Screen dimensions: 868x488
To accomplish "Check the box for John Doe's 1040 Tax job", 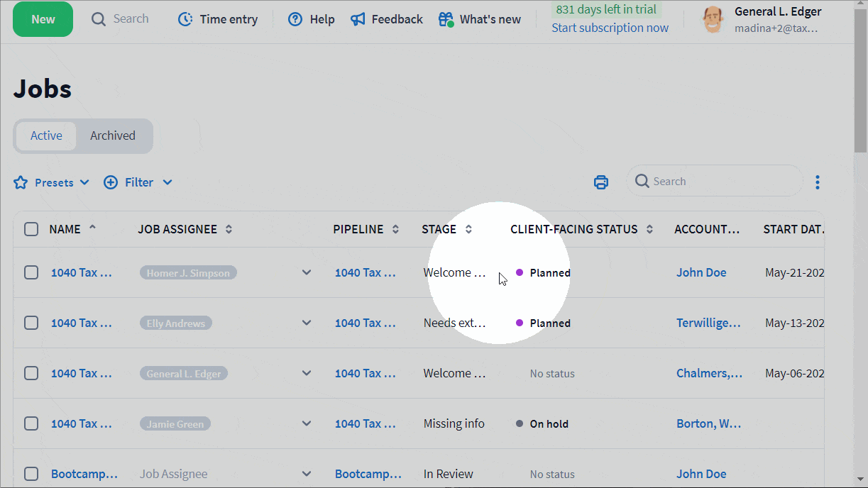I will tap(31, 272).
